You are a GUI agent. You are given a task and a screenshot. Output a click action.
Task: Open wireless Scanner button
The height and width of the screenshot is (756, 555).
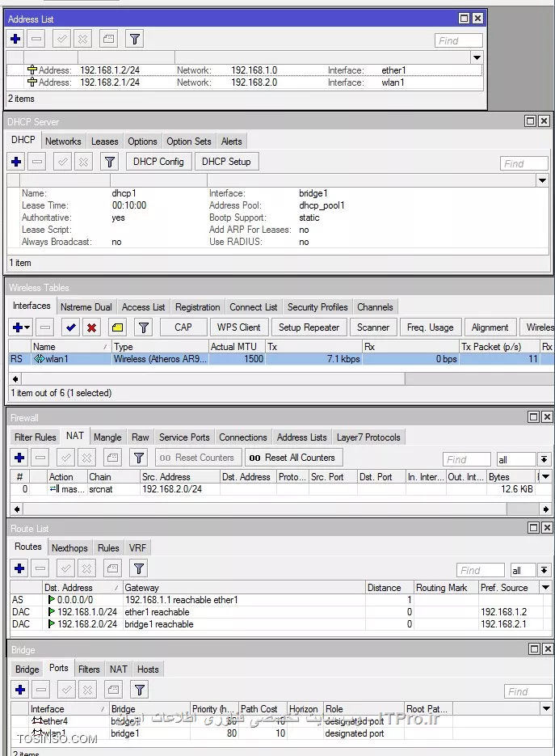click(373, 327)
